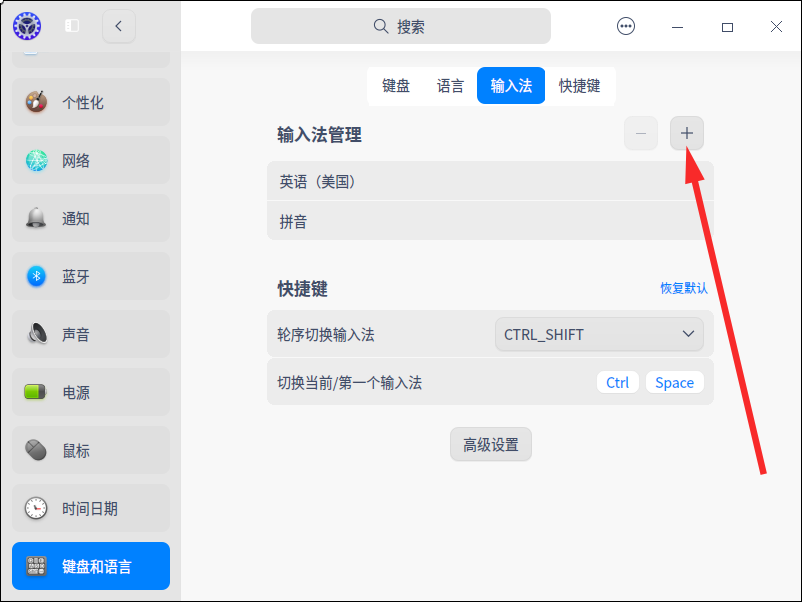Open 声音 sound settings
802x602 pixels.
point(91,335)
